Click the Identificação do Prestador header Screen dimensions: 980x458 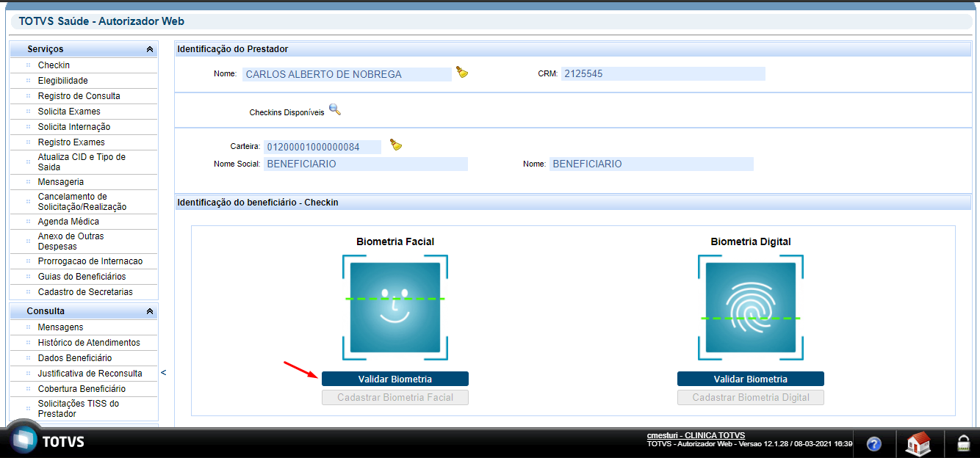(x=573, y=49)
